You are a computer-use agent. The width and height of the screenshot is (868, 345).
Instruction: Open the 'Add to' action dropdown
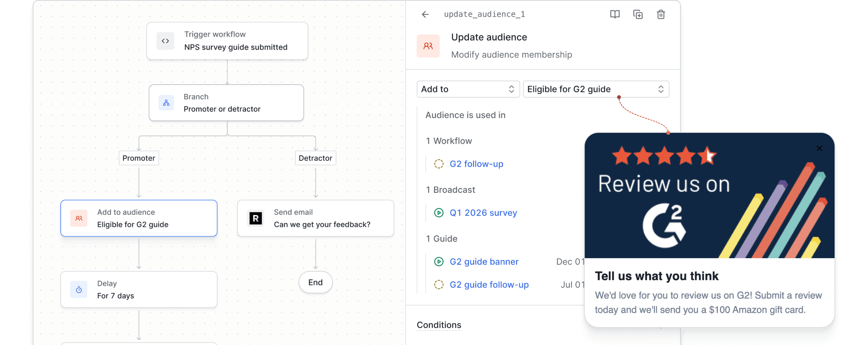point(468,89)
